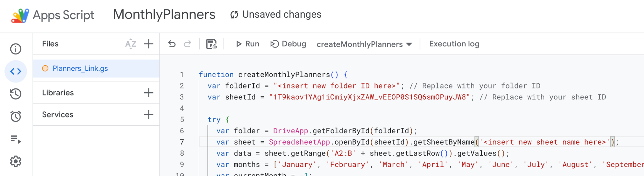Click the Apps Script logo
This screenshot has width=644, height=176.
(20, 15)
